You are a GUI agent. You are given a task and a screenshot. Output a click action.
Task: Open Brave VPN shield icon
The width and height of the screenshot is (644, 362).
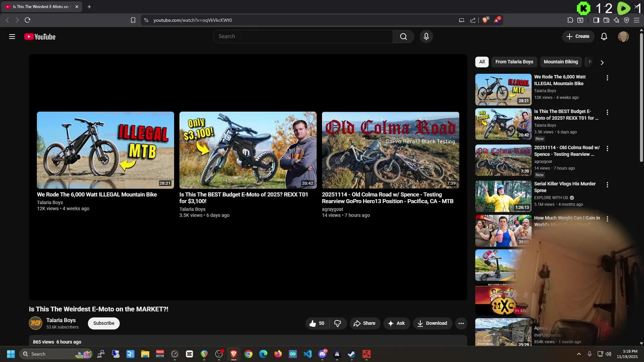pos(626,20)
